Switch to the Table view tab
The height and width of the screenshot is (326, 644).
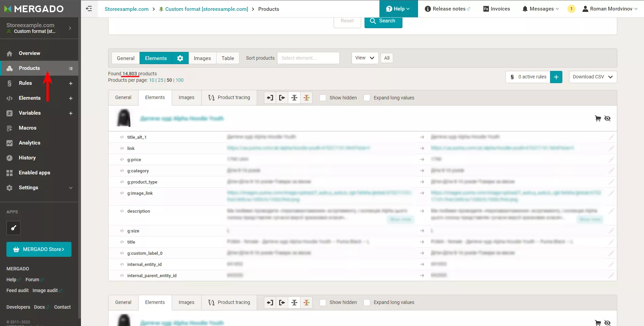coord(228,58)
